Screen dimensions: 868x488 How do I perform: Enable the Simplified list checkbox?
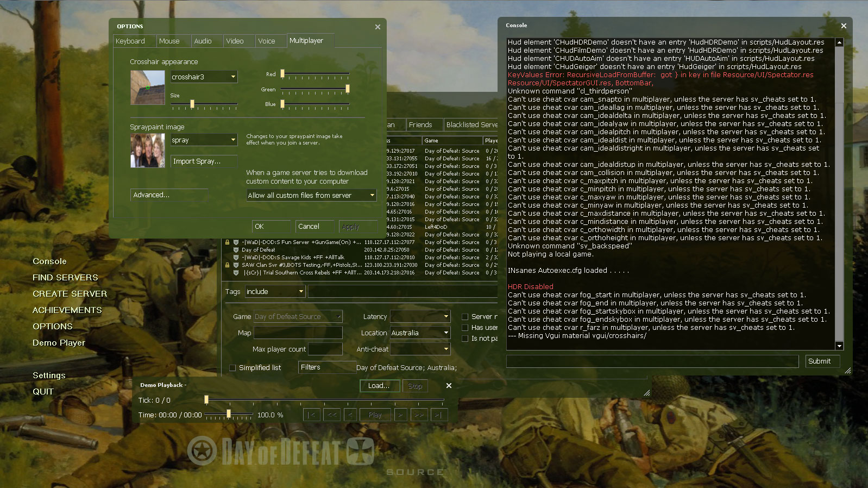tap(232, 368)
